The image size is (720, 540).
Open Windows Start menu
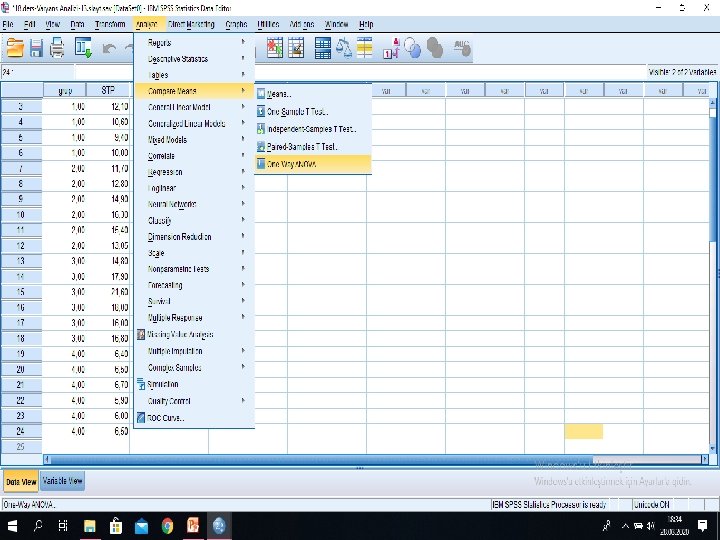click(x=12, y=526)
